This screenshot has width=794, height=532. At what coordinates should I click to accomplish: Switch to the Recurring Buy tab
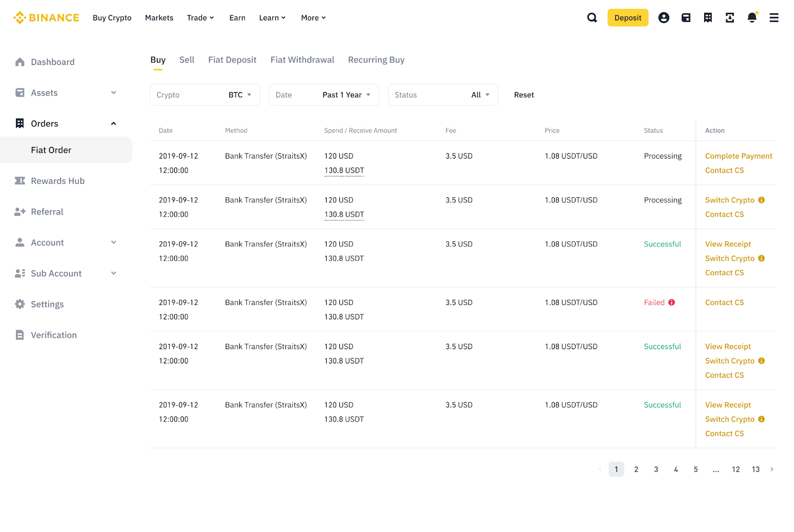[x=376, y=60]
